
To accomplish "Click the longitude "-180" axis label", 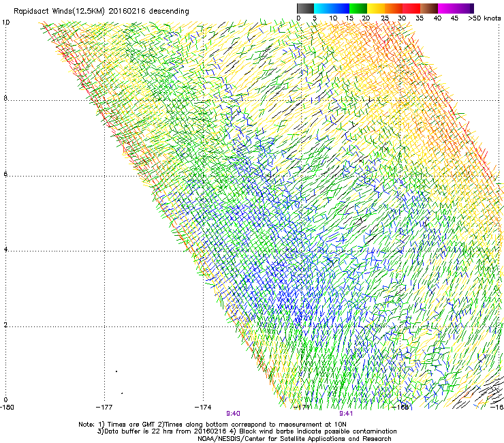I will point(7,408).
